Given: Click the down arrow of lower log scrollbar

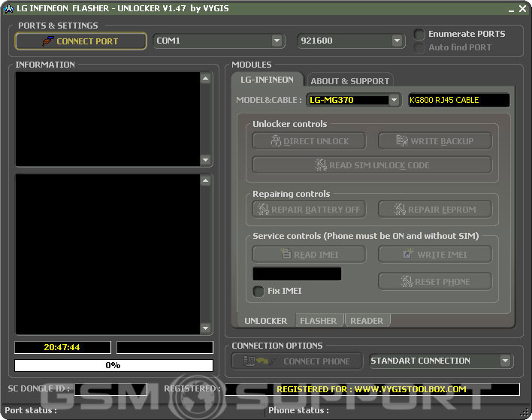Looking at the screenshot, I should (205, 328).
